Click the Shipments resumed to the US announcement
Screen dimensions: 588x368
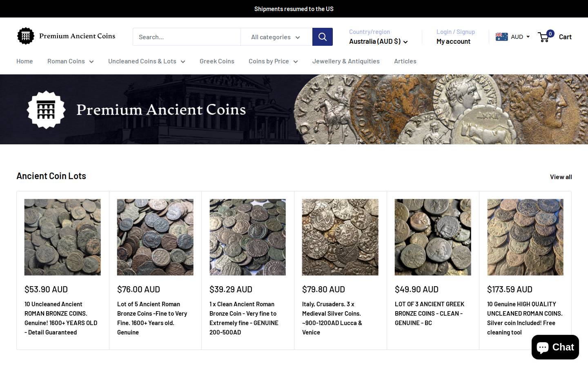point(294,9)
